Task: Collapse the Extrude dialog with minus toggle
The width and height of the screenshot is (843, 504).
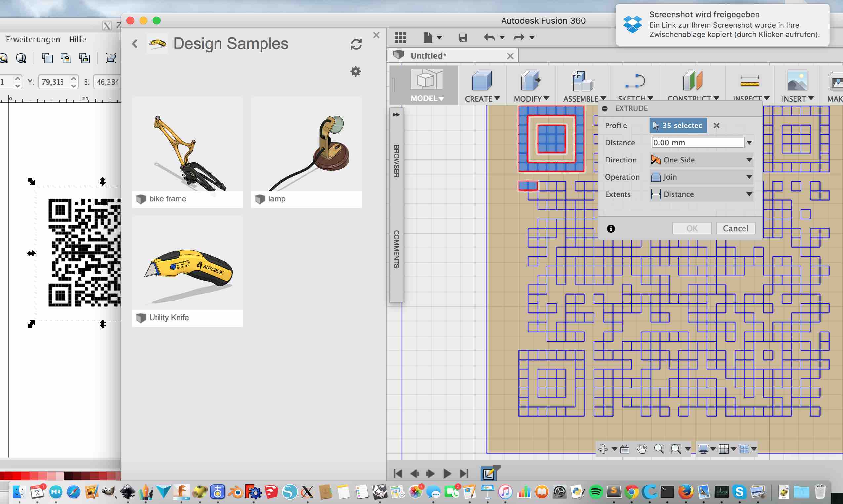Action: [x=605, y=109]
